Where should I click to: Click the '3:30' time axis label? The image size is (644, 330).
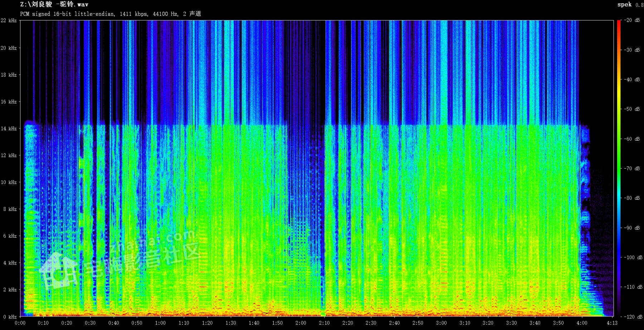[x=512, y=323]
